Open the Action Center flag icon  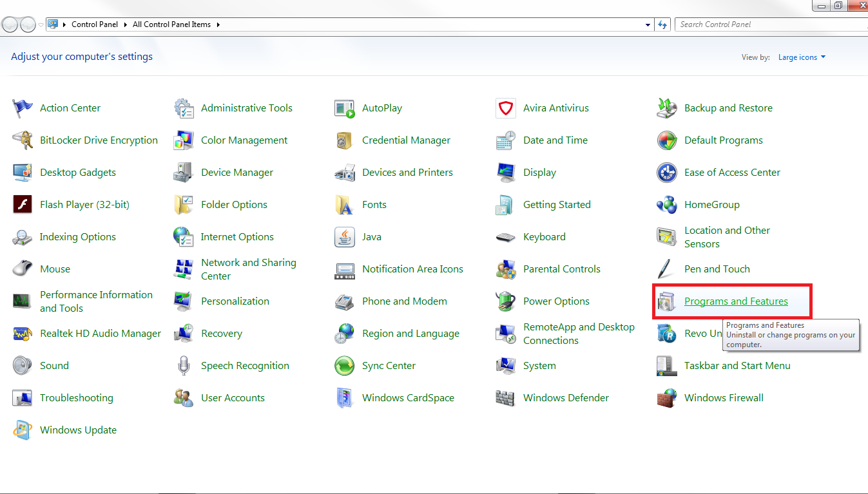pyautogui.click(x=23, y=108)
